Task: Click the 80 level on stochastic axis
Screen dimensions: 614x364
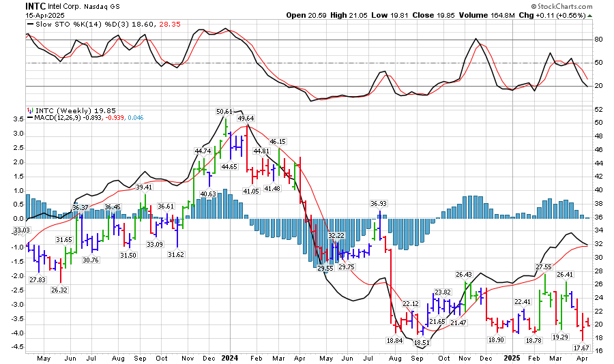Action: pos(598,40)
